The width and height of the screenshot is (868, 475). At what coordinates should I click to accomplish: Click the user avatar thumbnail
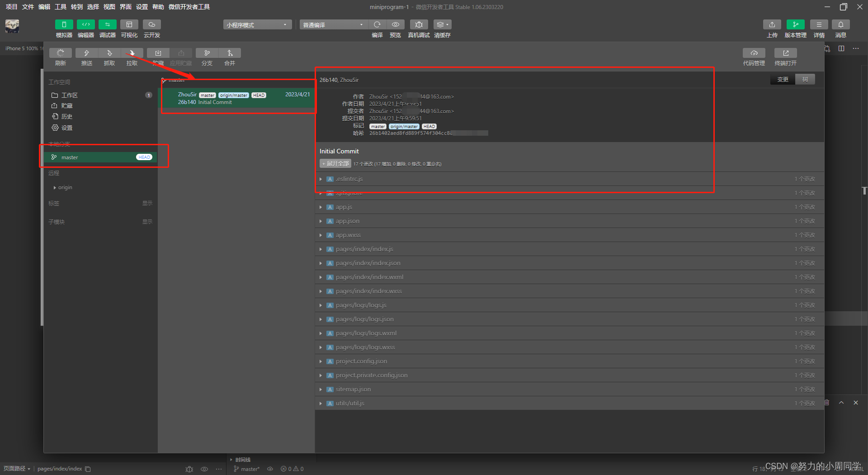coord(12,26)
